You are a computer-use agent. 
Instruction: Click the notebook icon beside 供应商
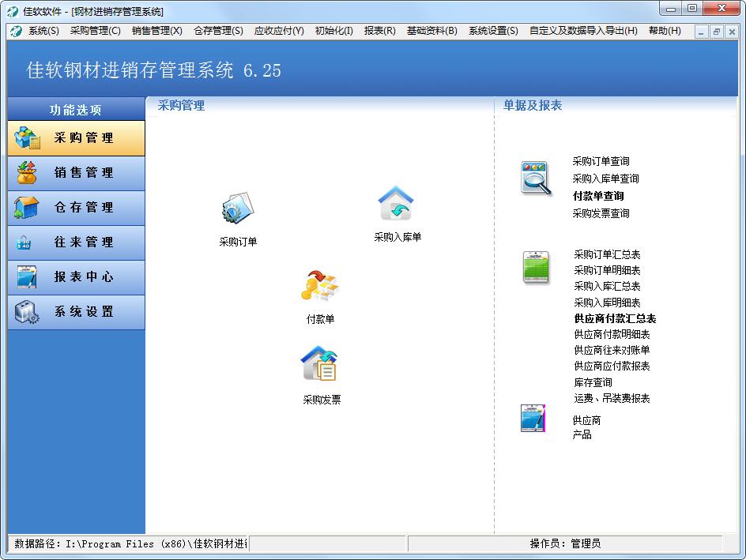[534, 419]
